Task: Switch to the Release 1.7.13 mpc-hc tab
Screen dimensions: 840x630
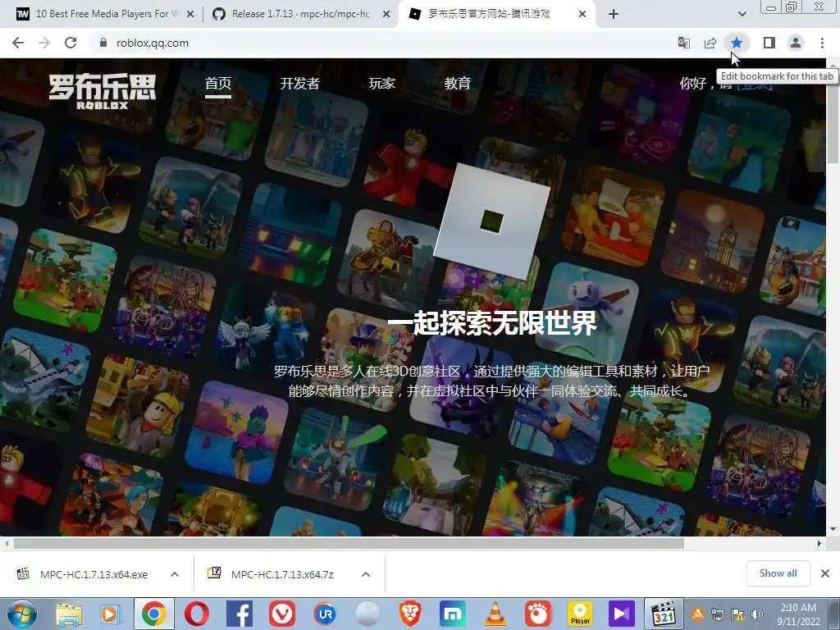Action: 300,14
